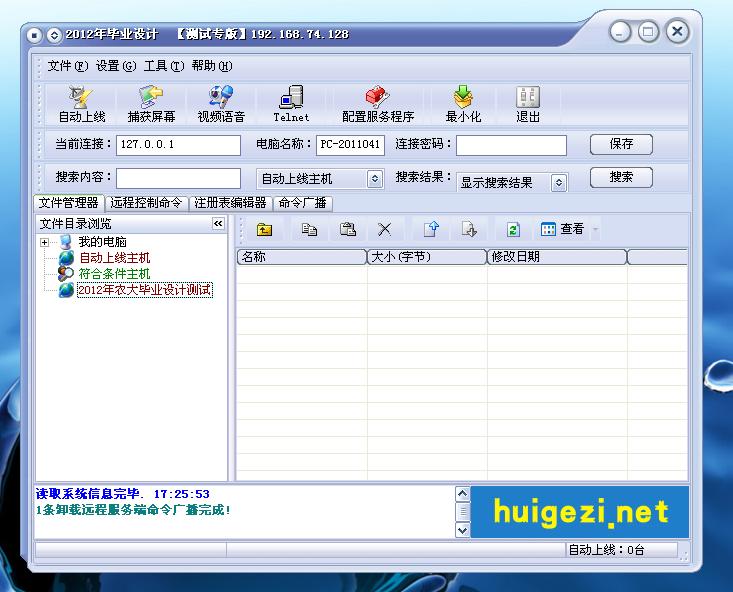Open the arrow next to 查看

pyautogui.click(x=596, y=229)
